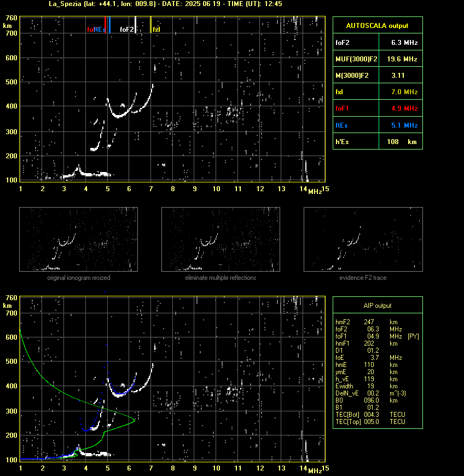464x476 pixels.
Task: Click the La_Spezia date and time title
Action: (x=165, y=4)
